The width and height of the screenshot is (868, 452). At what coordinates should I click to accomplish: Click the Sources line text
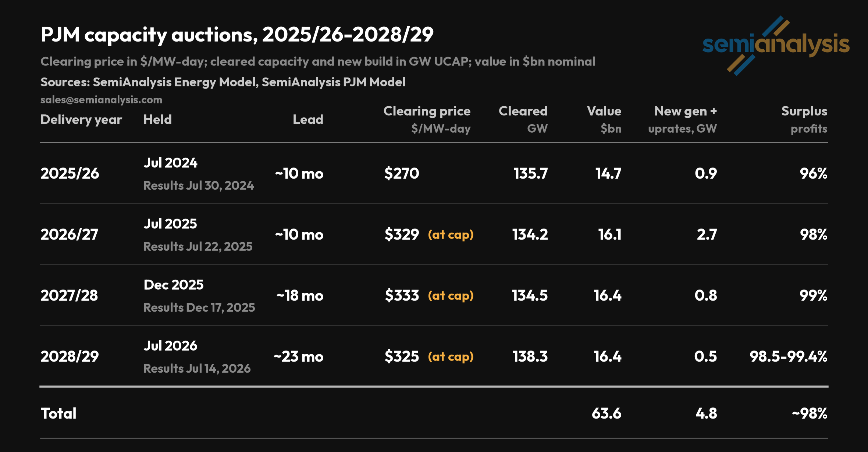coord(223,82)
